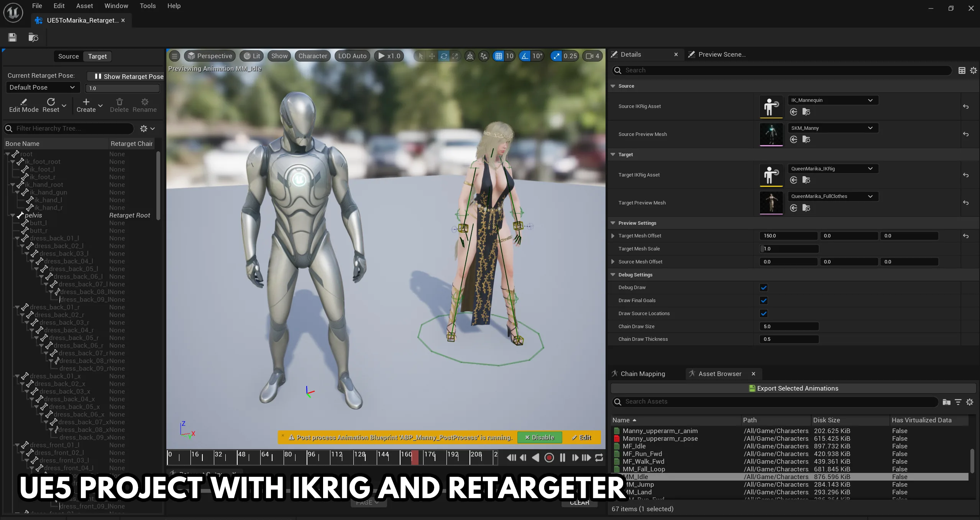
Task: Use selected asset for Source IKRig Asset
Action: [x=794, y=112]
